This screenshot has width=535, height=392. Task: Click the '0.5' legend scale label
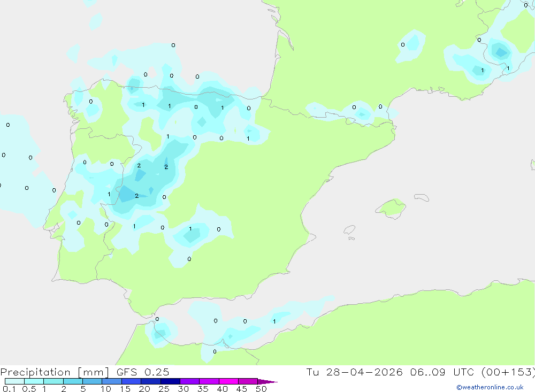coord(29,389)
